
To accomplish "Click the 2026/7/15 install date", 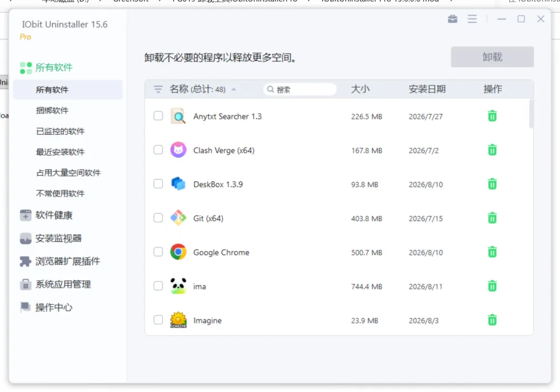I will tap(426, 218).
